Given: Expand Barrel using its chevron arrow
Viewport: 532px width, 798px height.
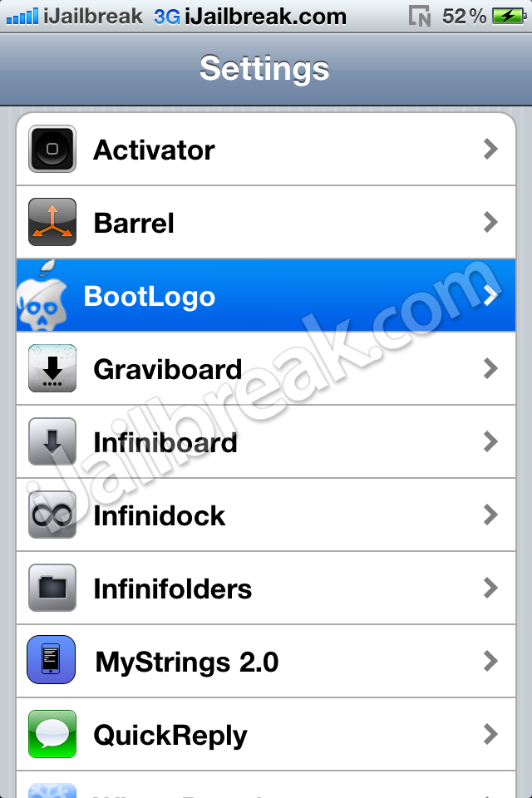Looking at the screenshot, I should (x=490, y=222).
